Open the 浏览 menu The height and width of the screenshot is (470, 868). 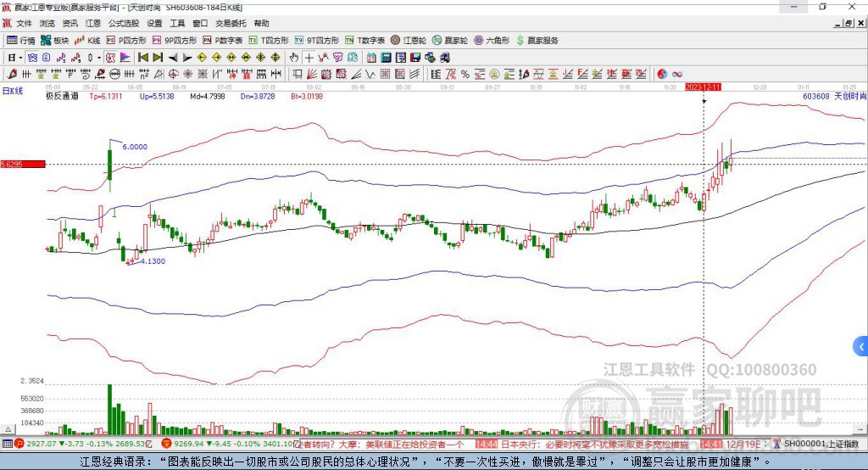tap(47, 23)
